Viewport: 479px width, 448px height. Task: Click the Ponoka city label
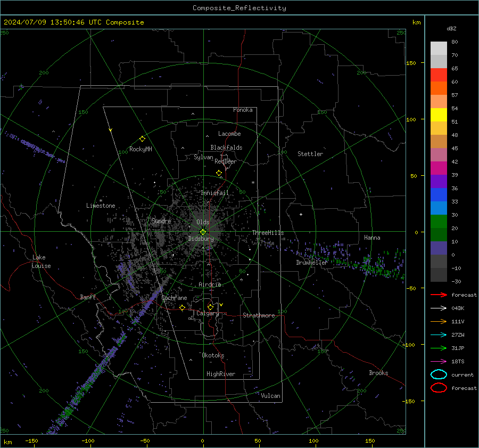(243, 110)
